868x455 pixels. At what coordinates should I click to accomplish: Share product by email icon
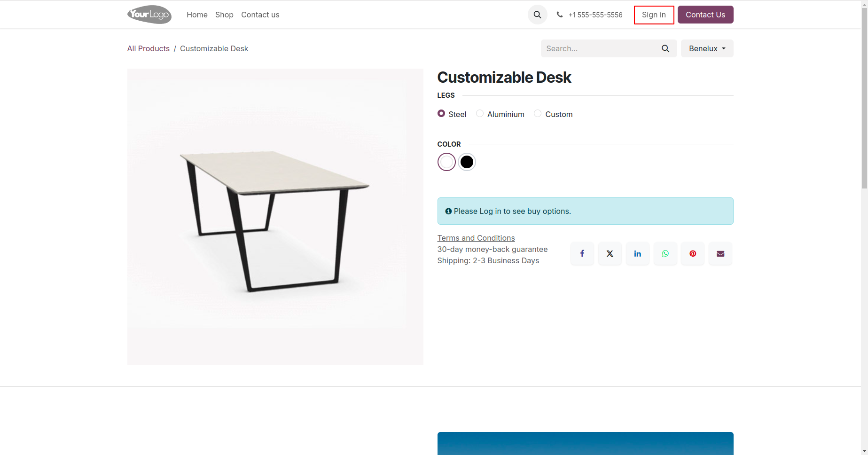[x=720, y=254]
